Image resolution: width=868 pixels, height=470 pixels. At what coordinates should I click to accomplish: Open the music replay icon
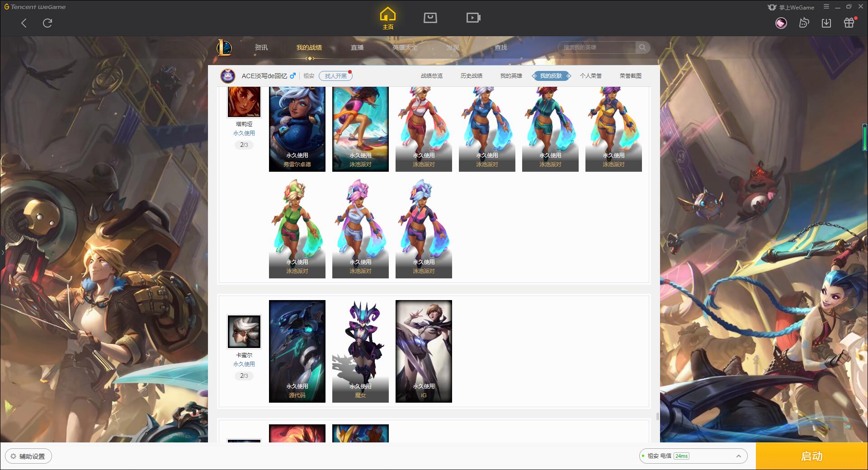pos(804,23)
